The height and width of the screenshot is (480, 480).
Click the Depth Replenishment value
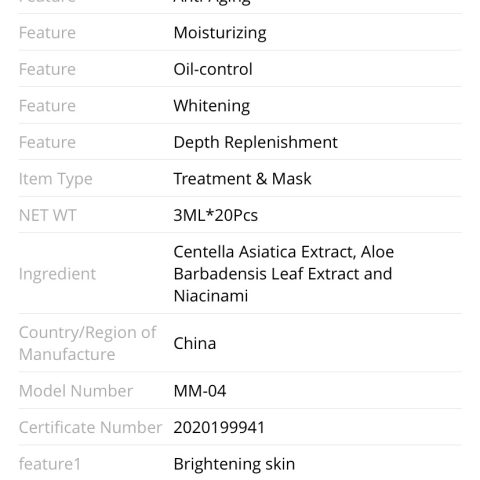255,143
